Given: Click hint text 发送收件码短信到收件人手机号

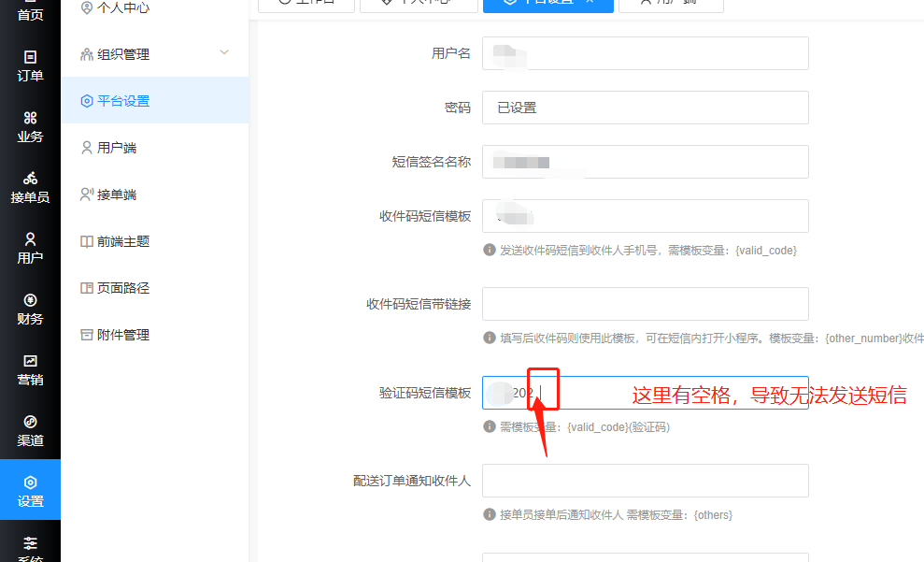Looking at the screenshot, I should 578,251.
